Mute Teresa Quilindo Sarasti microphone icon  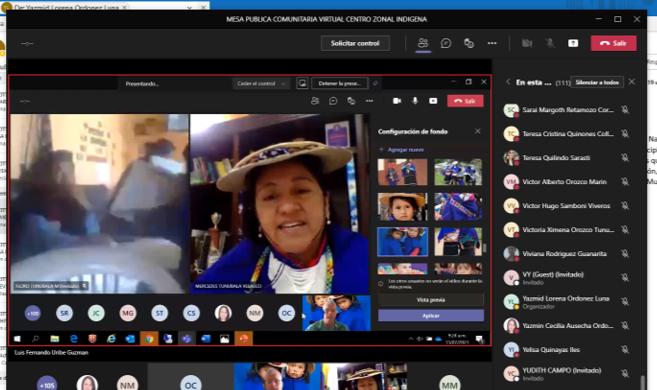(x=625, y=158)
